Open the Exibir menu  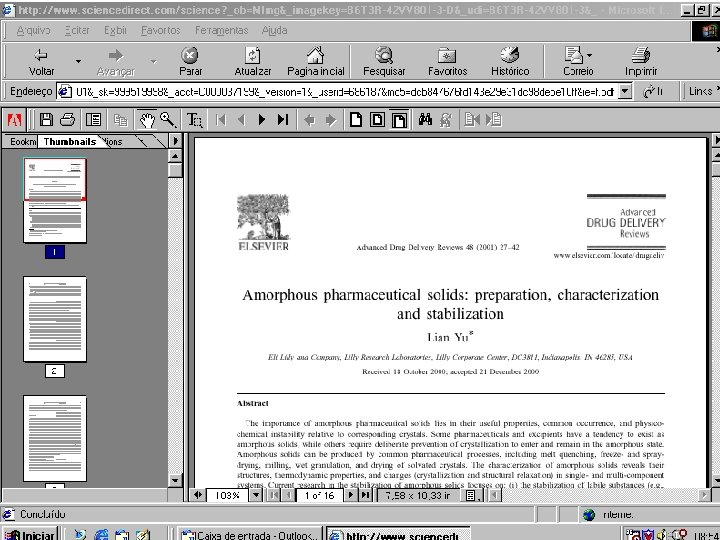[x=115, y=30]
